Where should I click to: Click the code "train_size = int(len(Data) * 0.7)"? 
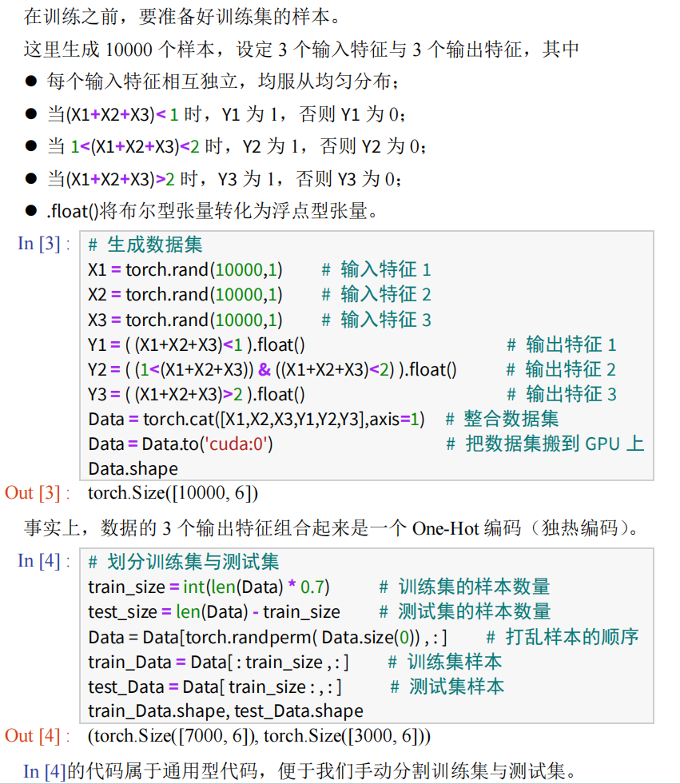coord(209,587)
